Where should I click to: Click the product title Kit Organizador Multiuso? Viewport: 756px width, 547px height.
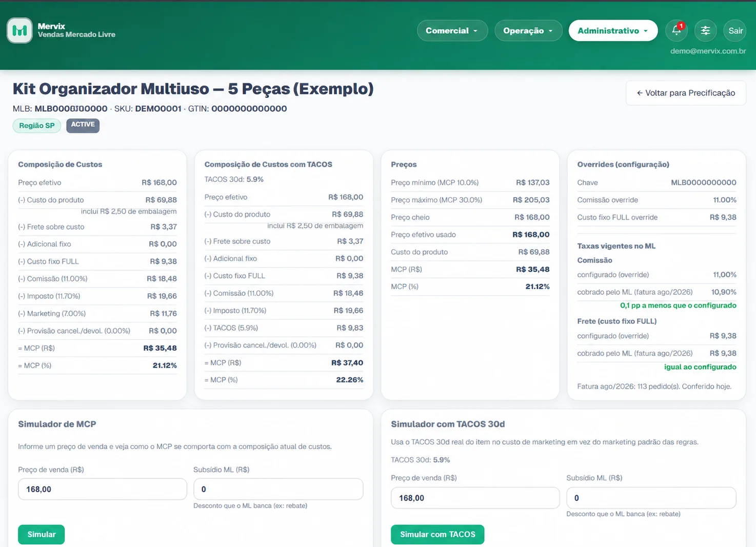[x=193, y=89]
